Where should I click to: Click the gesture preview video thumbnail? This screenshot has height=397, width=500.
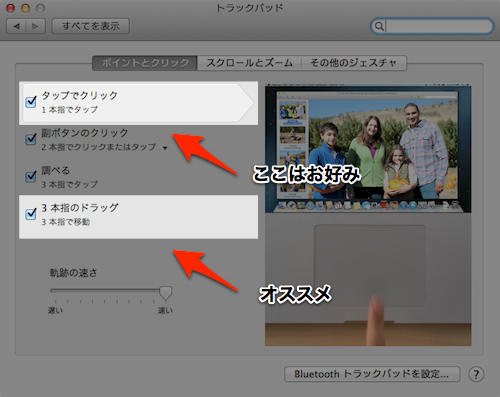click(368, 215)
